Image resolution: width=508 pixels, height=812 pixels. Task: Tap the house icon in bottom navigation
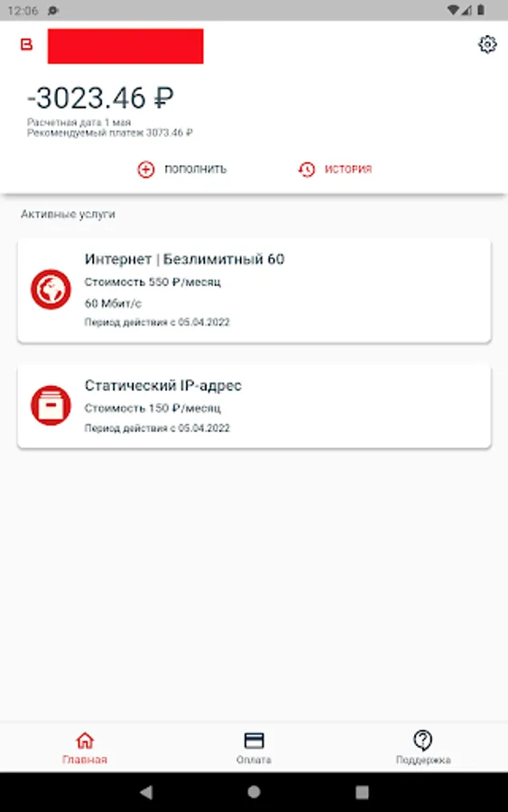[x=85, y=741]
